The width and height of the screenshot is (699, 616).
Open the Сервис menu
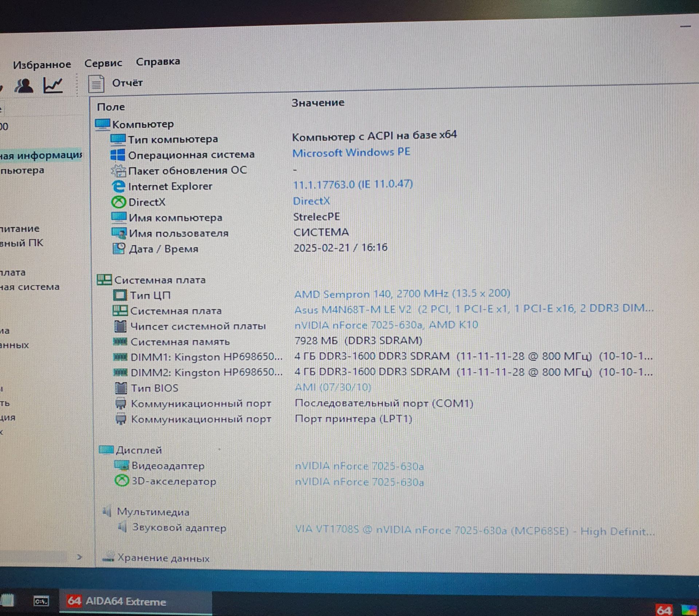click(x=103, y=63)
